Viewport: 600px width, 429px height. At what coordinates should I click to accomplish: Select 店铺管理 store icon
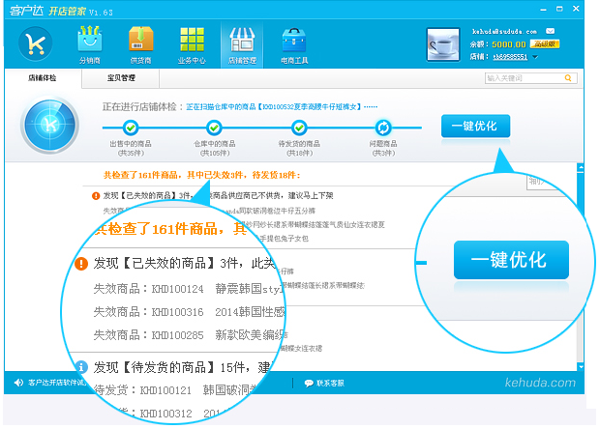tap(243, 42)
